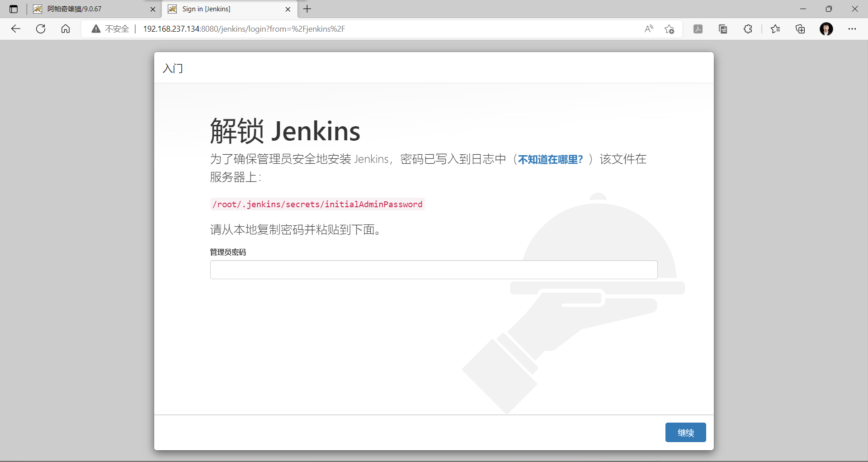Image resolution: width=868 pixels, height=462 pixels.
Task: Show the not-secure site warning info
Action: [110, 29]
